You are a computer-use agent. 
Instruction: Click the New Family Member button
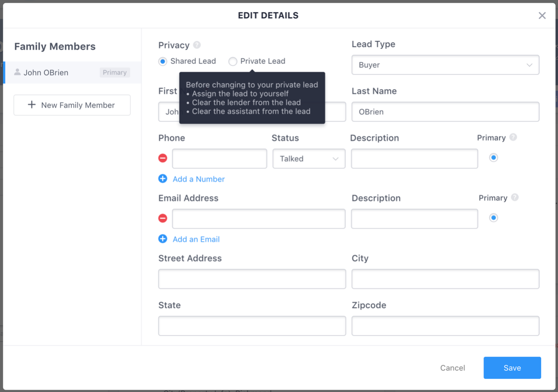point(72,105)
